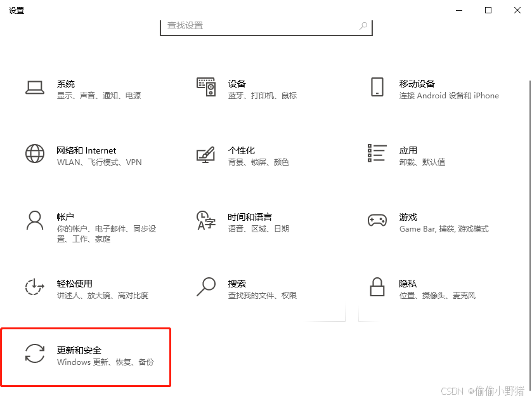Close the 设置 window
The height and width of the screenshot is (401, 532).
517,10
